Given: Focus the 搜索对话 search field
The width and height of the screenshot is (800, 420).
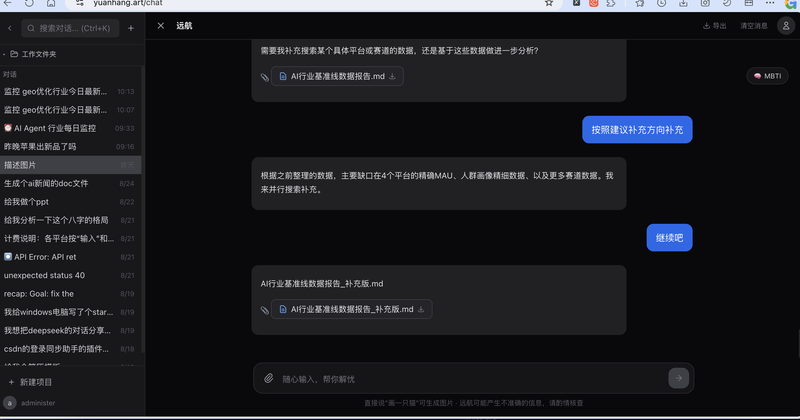Looking at the screenshot, I should (x=70, y=28).
